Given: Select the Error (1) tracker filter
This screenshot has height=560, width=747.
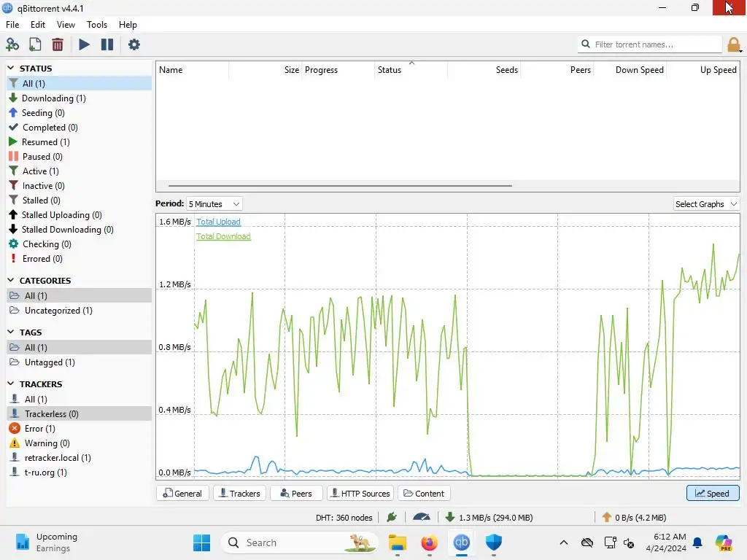Looking at the screenshot, I should [79, 429].
